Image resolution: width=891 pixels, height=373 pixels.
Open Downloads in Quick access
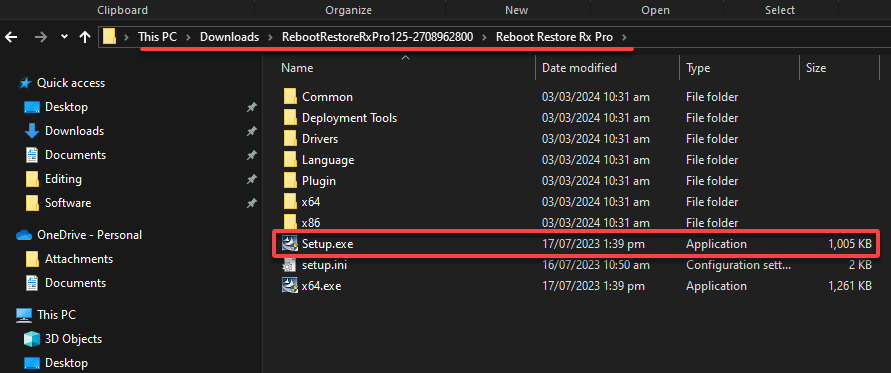[x=74, y=131]
